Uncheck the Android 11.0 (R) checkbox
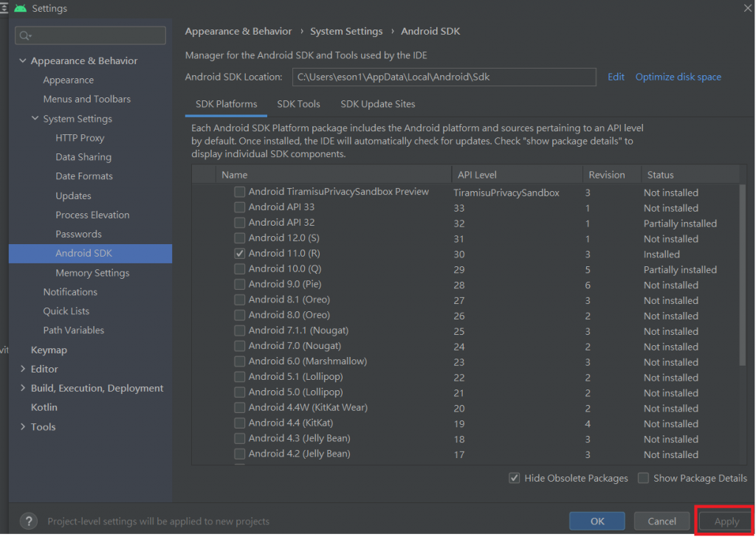This screenshot has height=537, width=756. (x=239, y=253)
